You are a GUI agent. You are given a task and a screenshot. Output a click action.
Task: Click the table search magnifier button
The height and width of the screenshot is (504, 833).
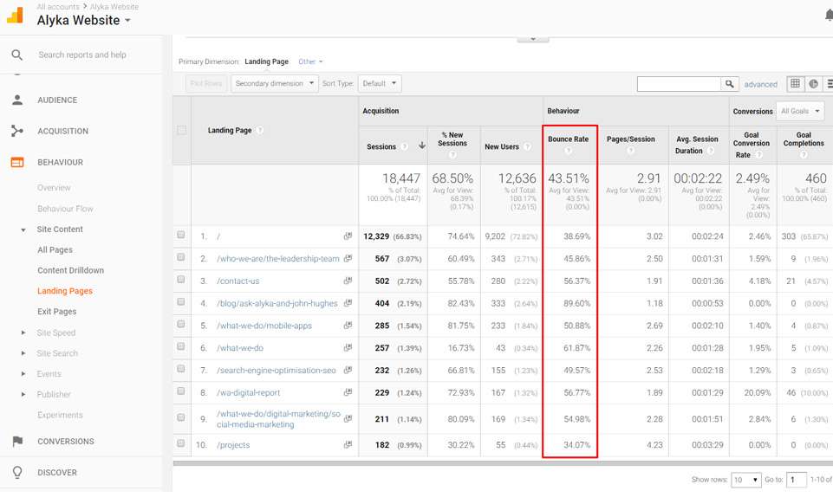tap(729, 84)
